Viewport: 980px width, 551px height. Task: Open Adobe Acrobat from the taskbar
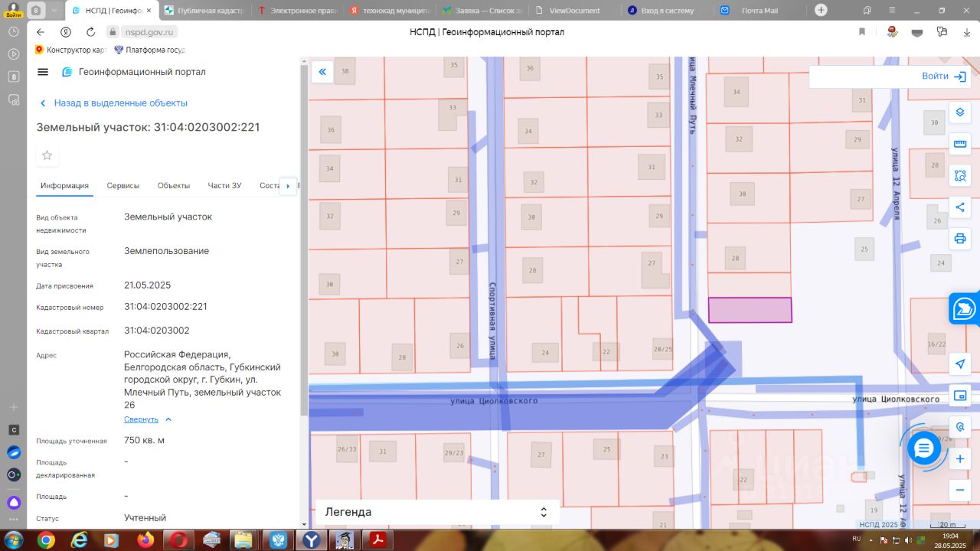coord(377,540)
